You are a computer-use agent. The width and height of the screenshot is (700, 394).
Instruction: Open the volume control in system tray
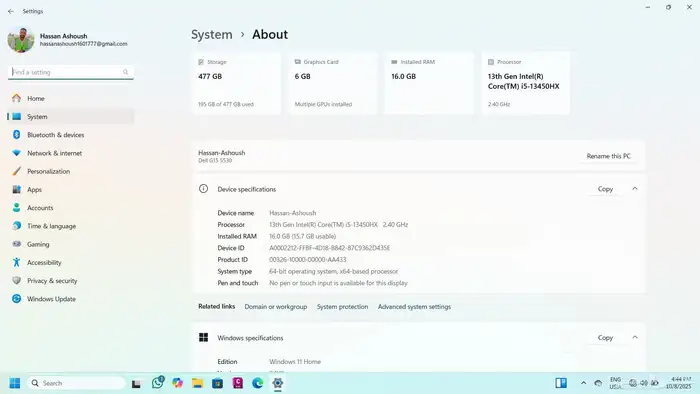644,383
